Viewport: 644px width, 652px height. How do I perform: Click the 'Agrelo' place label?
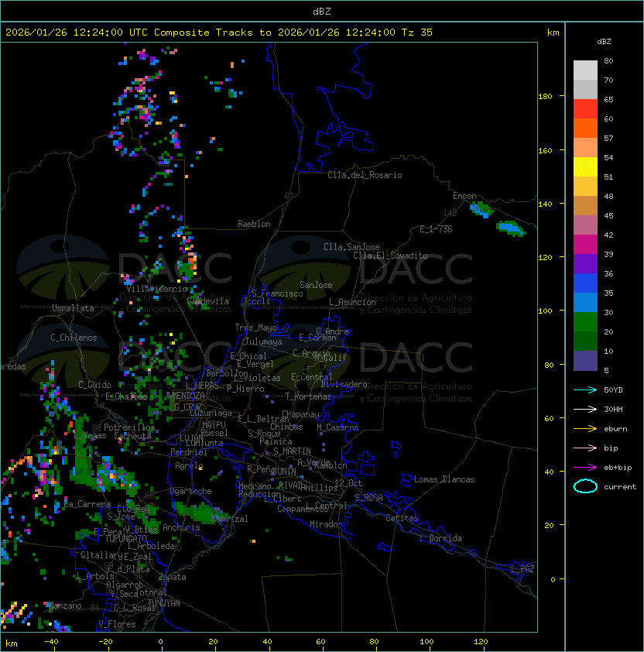pyautogui.click(x=189, y=465)
